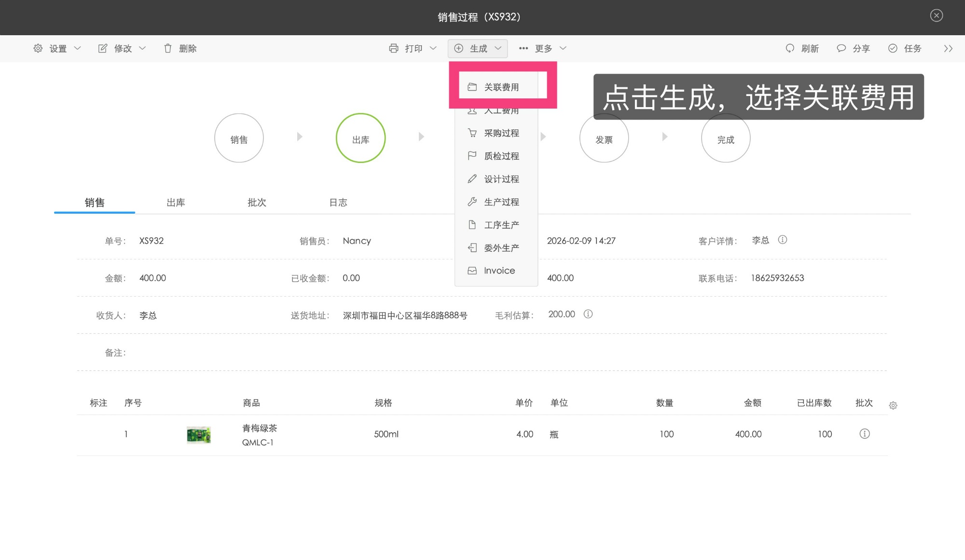This screenshot has width=965, height=560.
Task: Click the customer detail info icon beside 李总
Action: pos(783,240)
